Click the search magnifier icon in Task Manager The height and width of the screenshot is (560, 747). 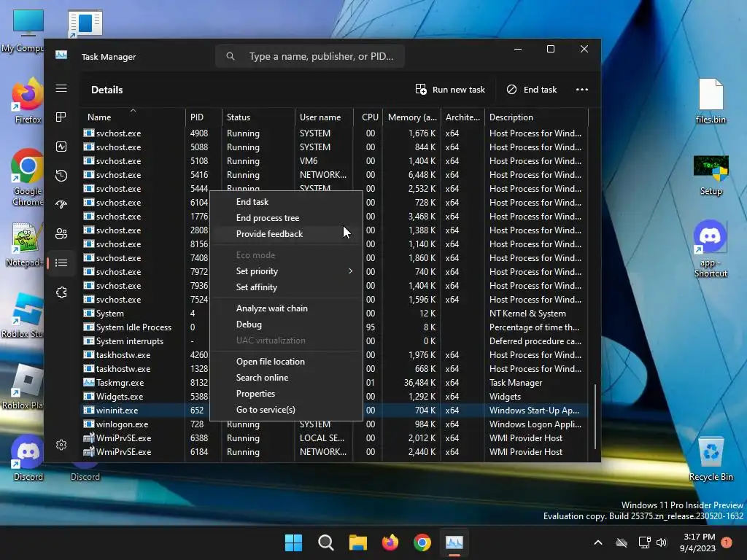click(x=231, y=56)
